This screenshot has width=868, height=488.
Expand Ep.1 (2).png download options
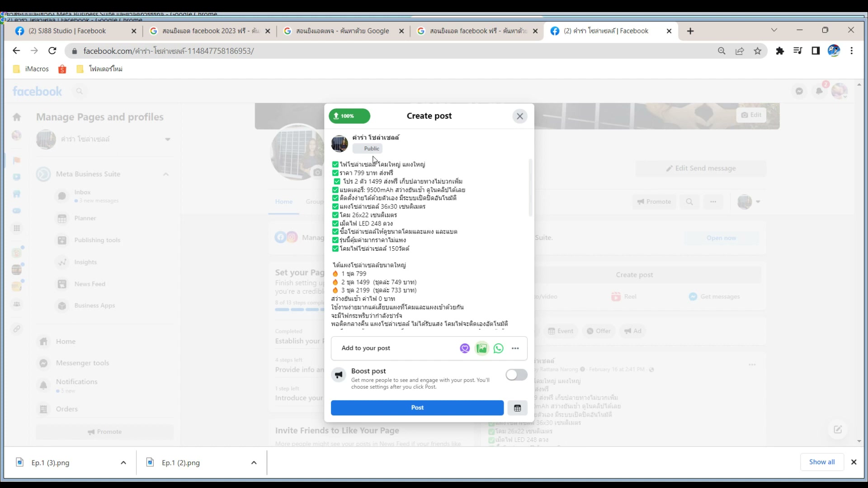pos(254,463)
